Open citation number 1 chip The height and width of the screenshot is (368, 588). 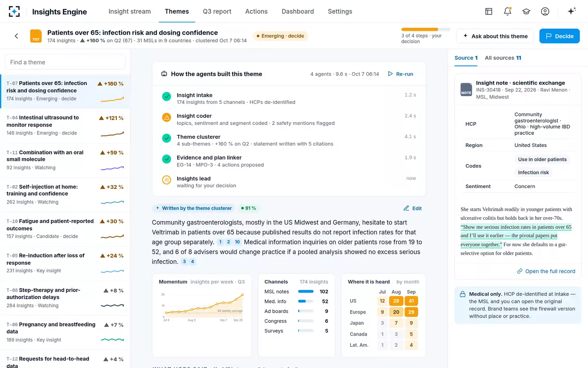(x=220, y=242)
